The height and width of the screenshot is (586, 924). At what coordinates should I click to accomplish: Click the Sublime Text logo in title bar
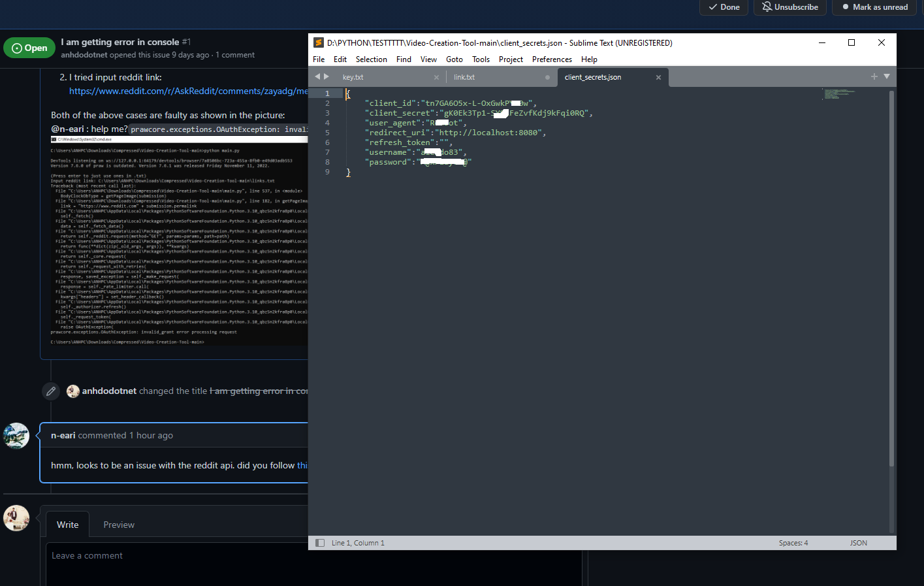point(319,42)
